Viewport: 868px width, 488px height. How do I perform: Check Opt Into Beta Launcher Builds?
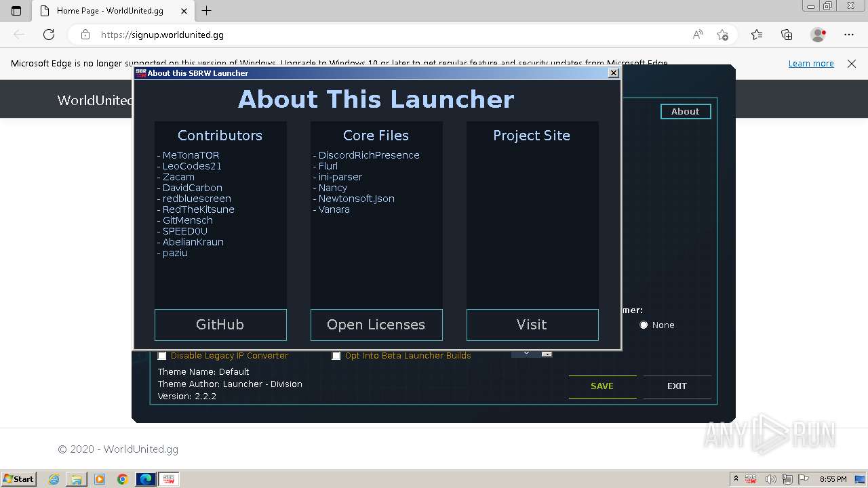[x=336, y=356]
